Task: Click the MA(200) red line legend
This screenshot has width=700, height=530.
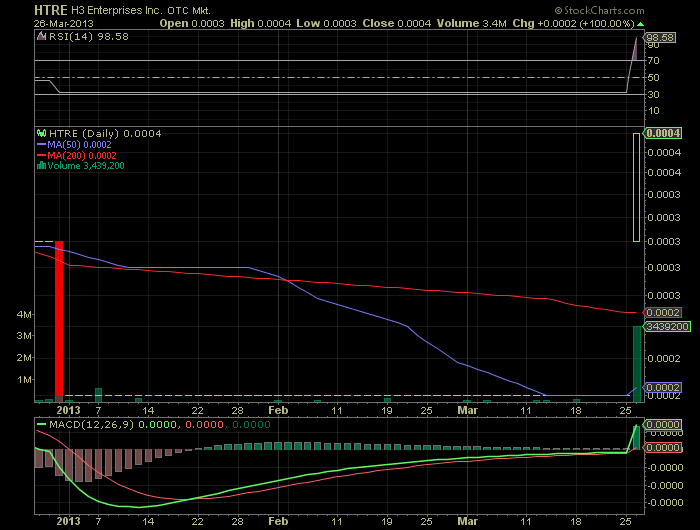Action: click(42, 155)
